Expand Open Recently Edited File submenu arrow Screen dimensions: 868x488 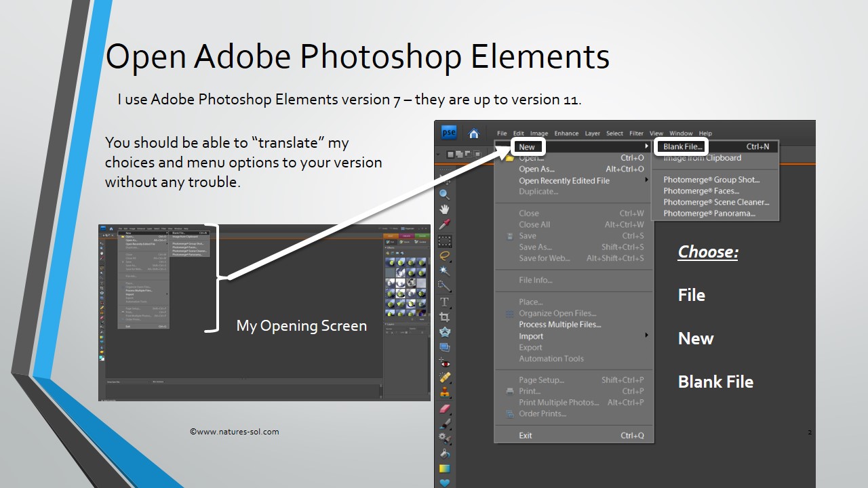(x=646, y=180)
